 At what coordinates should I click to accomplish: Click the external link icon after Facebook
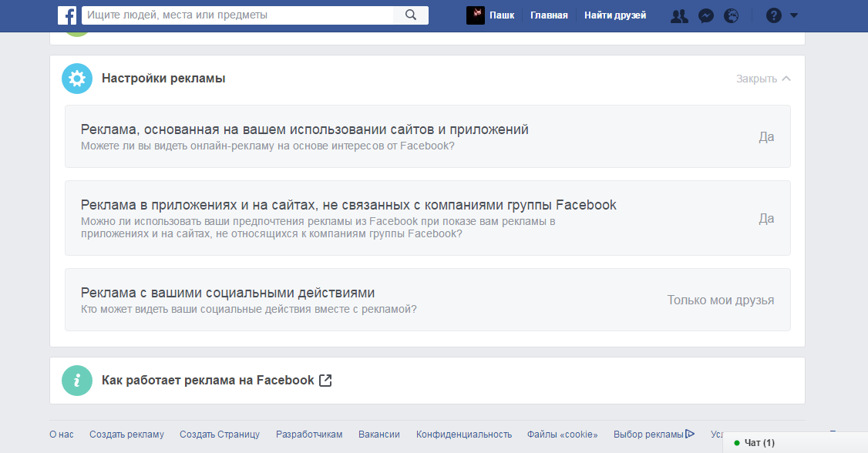325,381
